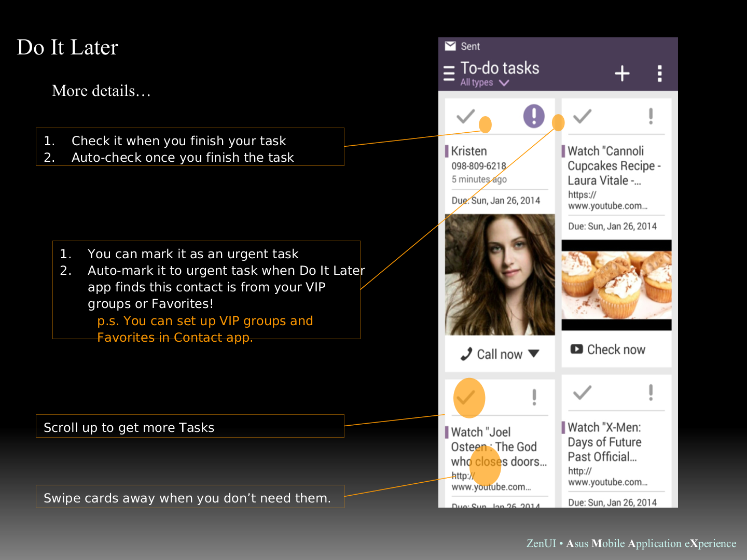Expand the Call now dropdown arrow
Viewport: 747px width, 560px height.
coord(534,354)
